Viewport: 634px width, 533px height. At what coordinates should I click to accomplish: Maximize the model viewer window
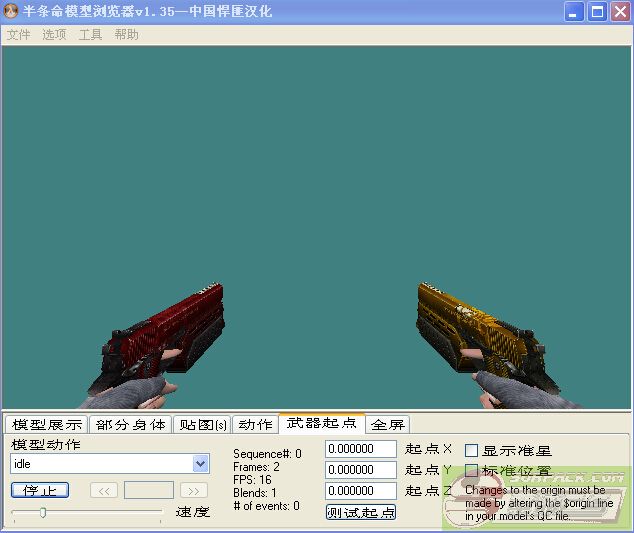point(597,12)
